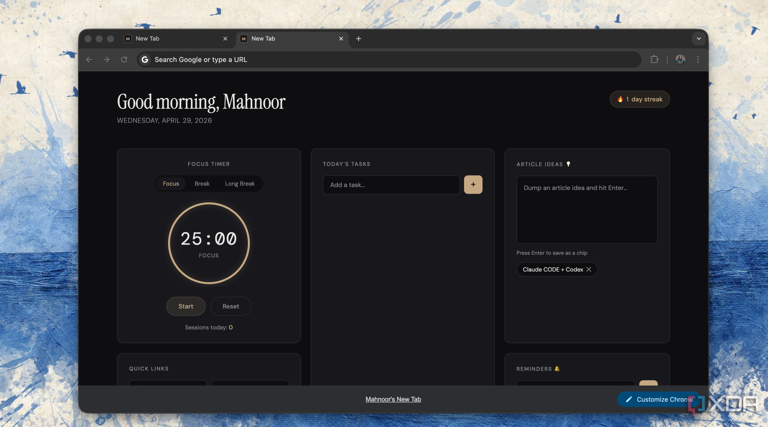Click the browser back arrow
This screenshot has width=768, height=427.
point(89,60)
